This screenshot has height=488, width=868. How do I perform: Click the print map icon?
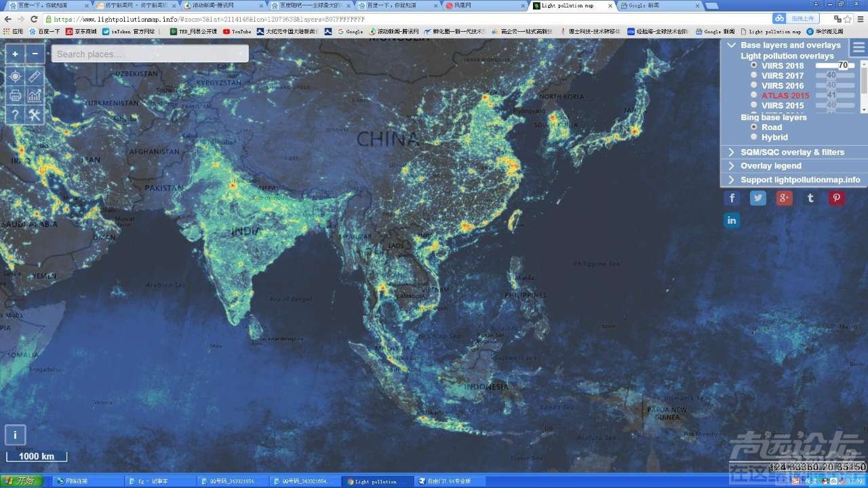click(15, 96)
